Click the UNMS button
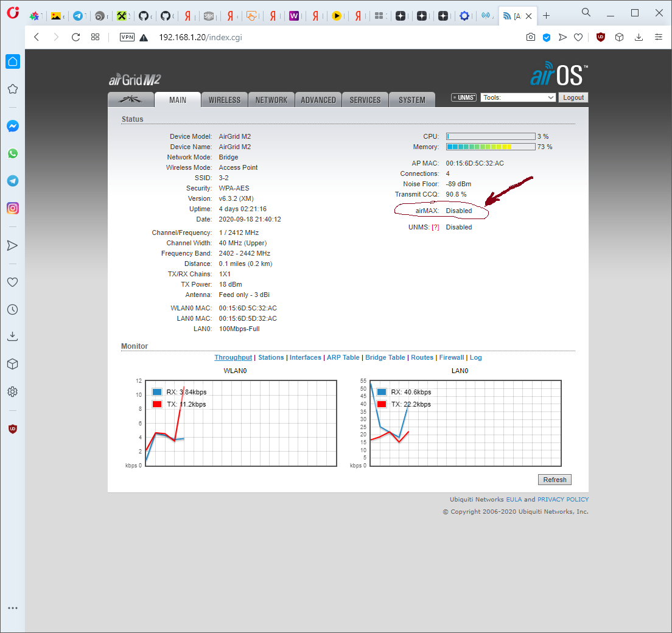The height and width of the screenshot is (633, 672). pyautogui.click(x=464, y=97)
